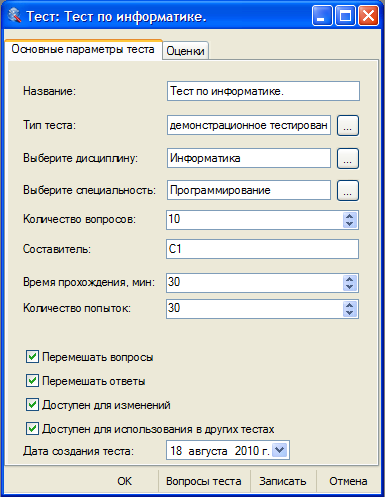
Task: Select the day 18 in date field
Action: (x=176, y=451)
